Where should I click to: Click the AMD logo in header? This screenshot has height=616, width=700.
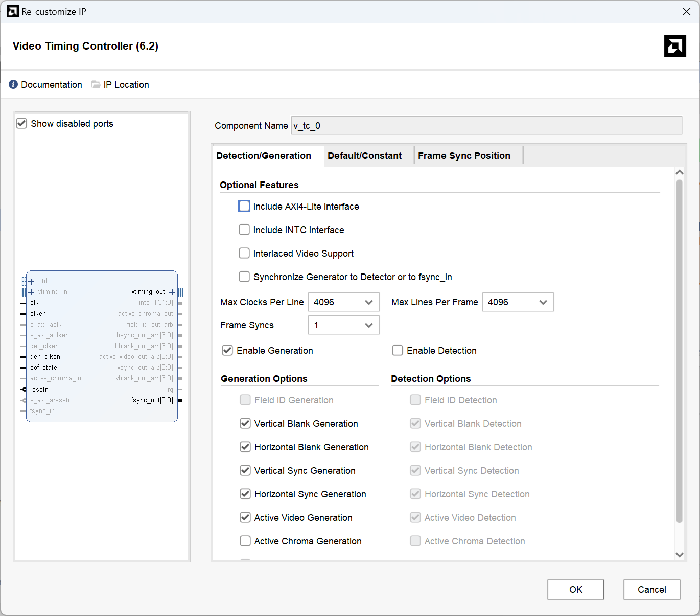675,45
